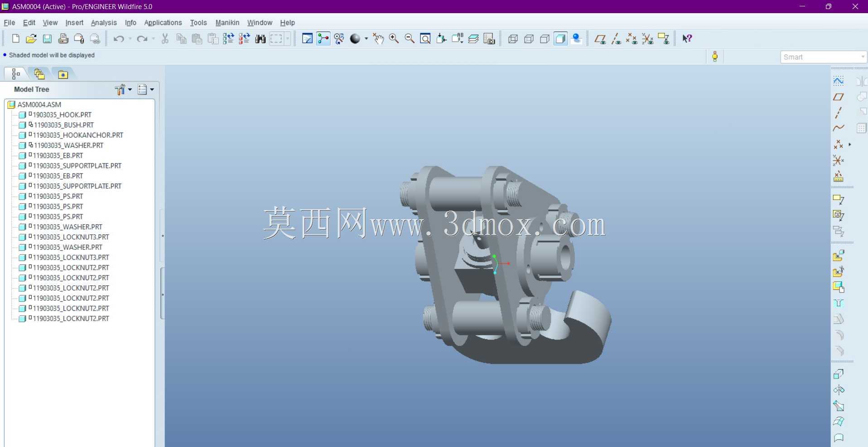Switch to No Hidden display
This screenshot has width=868, height=447.
[x=545, y=39]
